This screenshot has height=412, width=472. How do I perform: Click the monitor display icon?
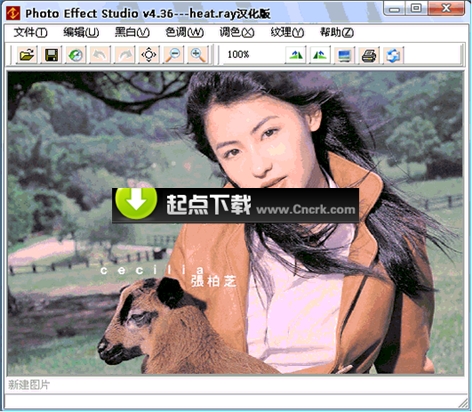pos(344,55)
